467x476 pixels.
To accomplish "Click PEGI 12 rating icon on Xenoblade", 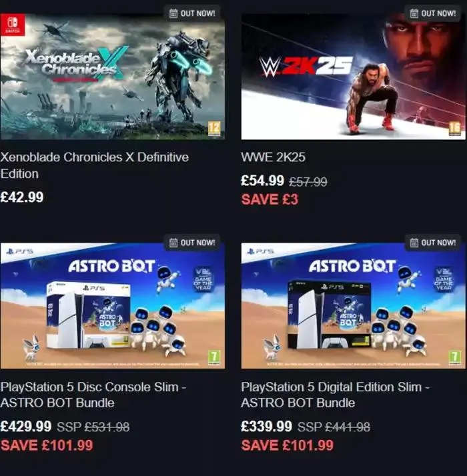I will click(214, 129).
